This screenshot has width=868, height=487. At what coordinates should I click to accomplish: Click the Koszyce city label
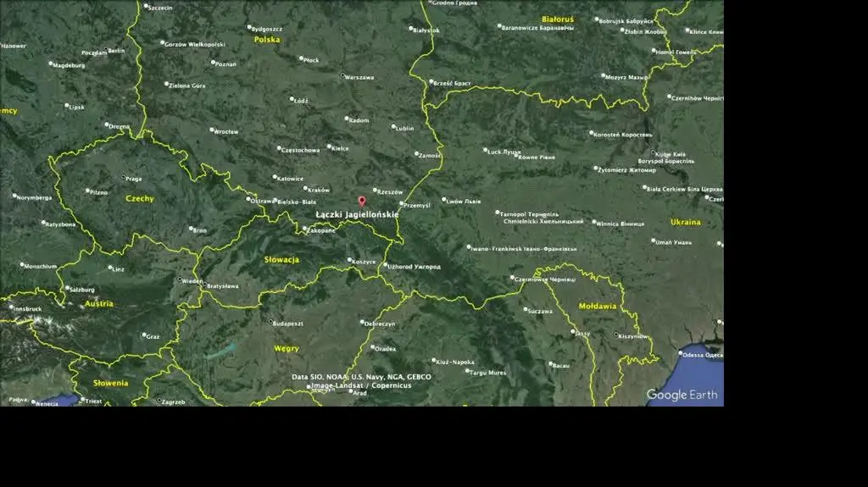click(364, 261)
